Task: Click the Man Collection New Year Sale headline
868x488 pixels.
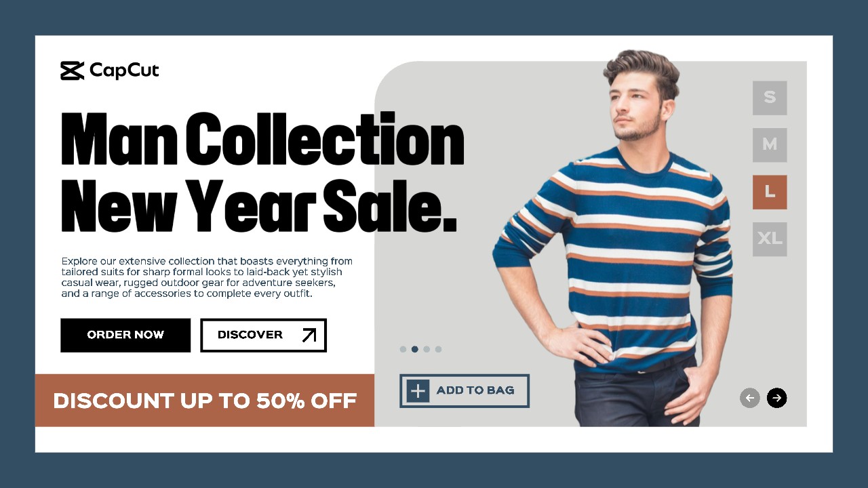Action: tap(262, 172)
